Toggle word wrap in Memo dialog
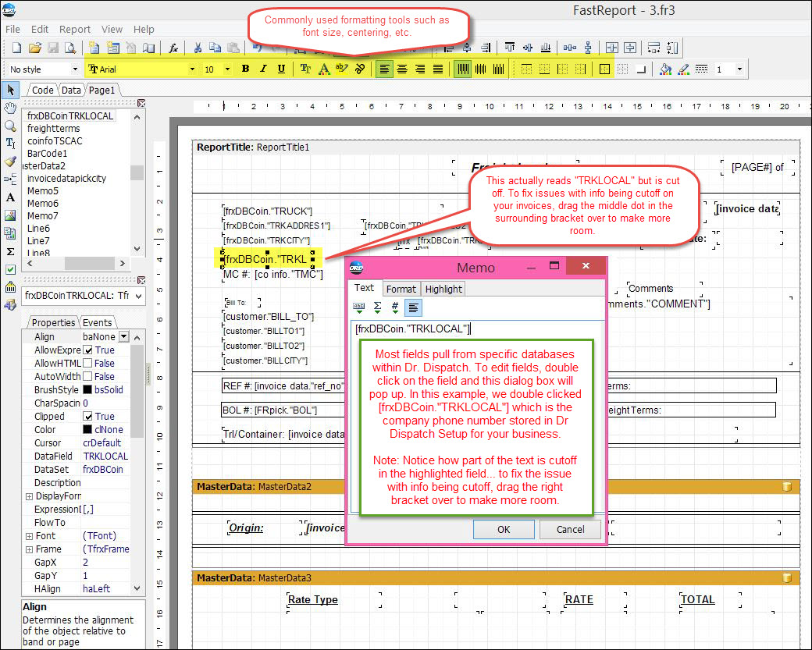The height and width of the screenshot is (650, 812). click(413, 308)
